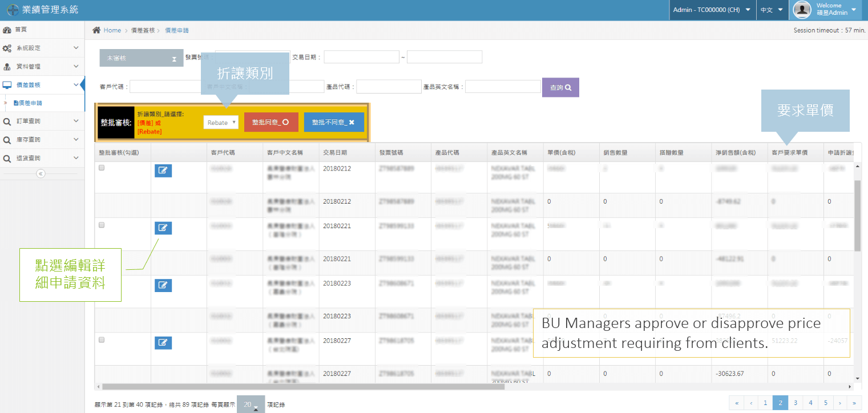Click the 價差簽核 breadcrumb item
868x413 pixels.
pyautogui.click(x=143, y=30)
